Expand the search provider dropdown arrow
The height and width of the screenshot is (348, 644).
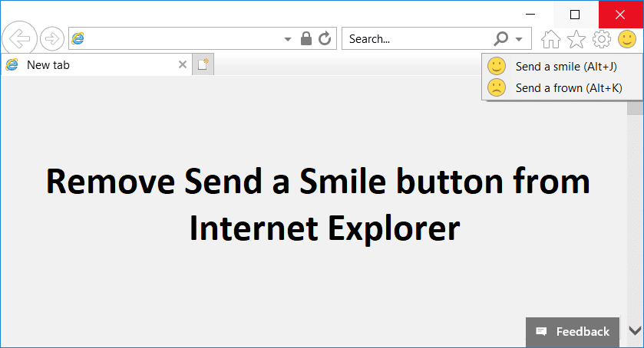tap(519, 39)
